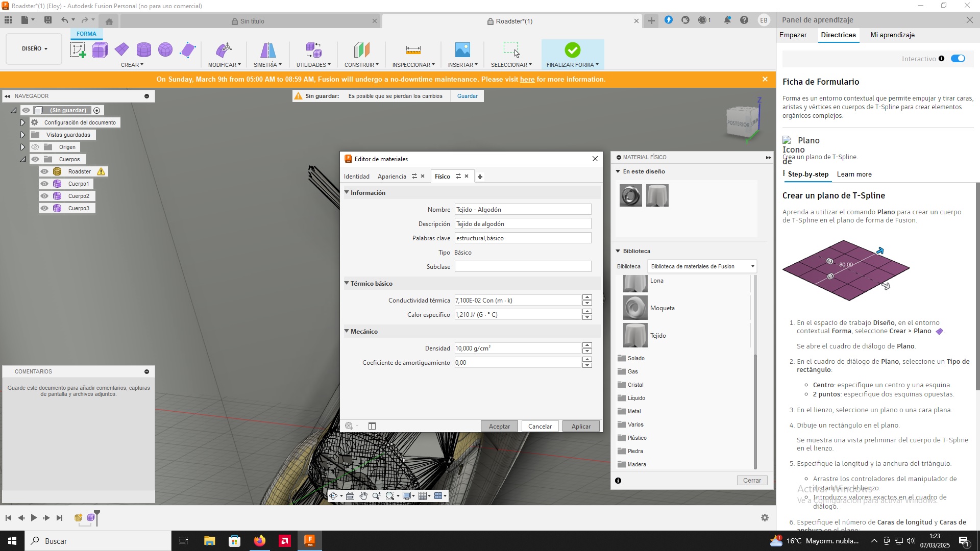
Task: Open the Biblioteca de materiales dropdown
Action: [x=702, y=266]
